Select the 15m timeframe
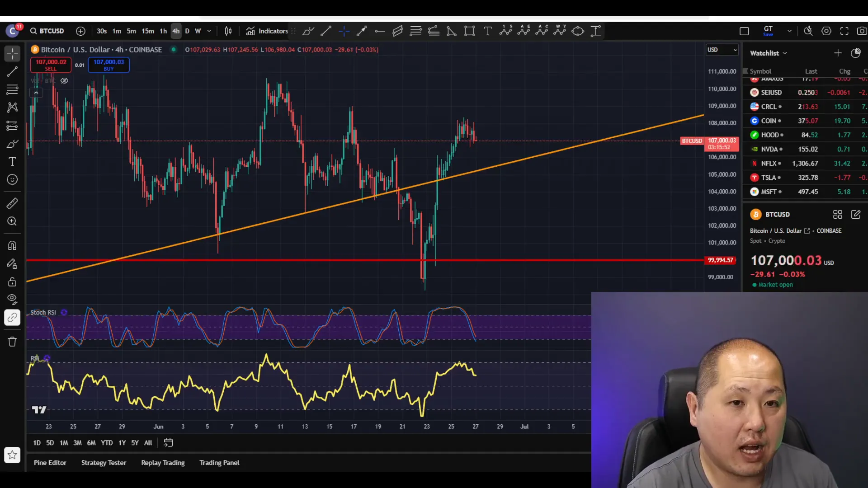The width and height of the screenshot is (868, 488). point(148,31)
